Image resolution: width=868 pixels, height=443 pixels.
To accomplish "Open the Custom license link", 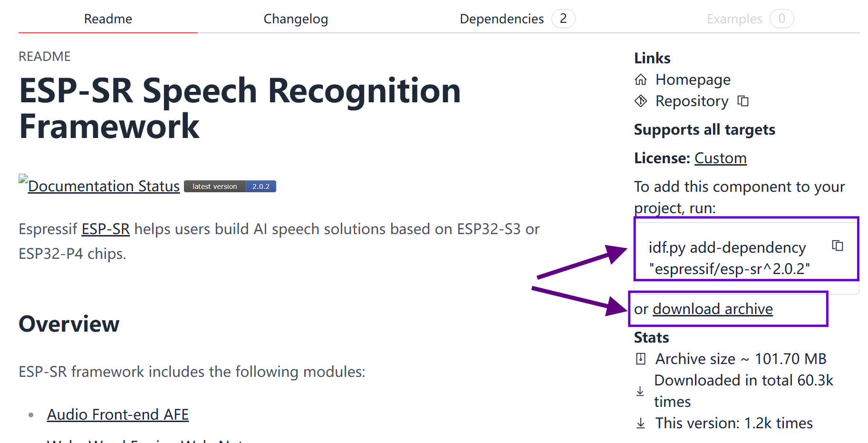I will [x=720, y=158].
